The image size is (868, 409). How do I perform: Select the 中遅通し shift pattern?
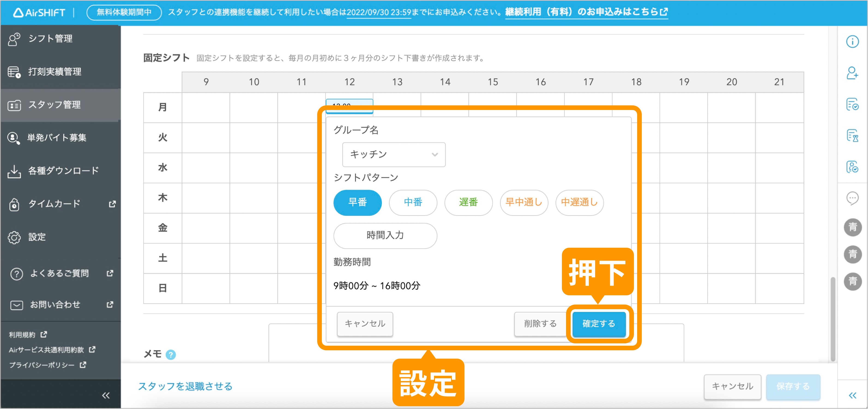coord(579,202)
